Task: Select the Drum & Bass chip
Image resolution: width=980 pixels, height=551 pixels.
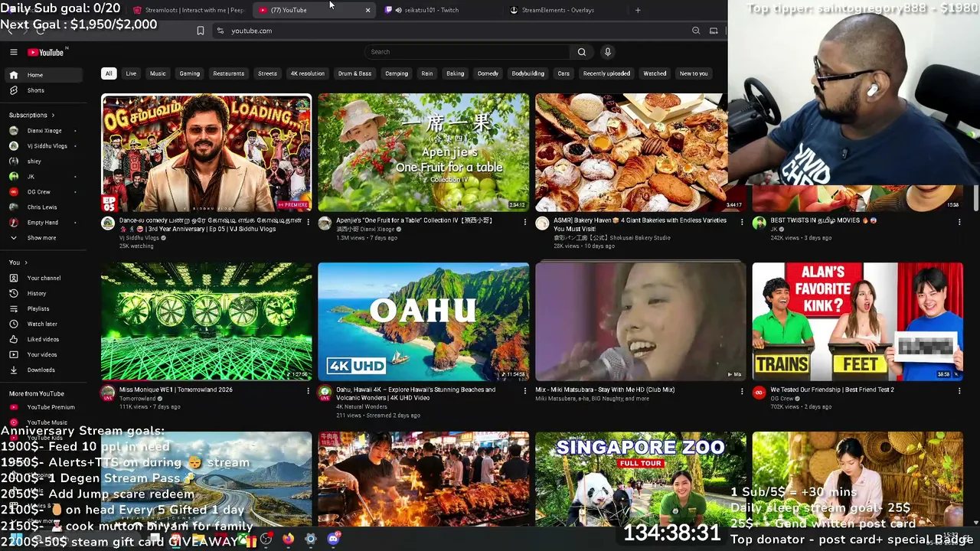Action: (x=354, y=73)
